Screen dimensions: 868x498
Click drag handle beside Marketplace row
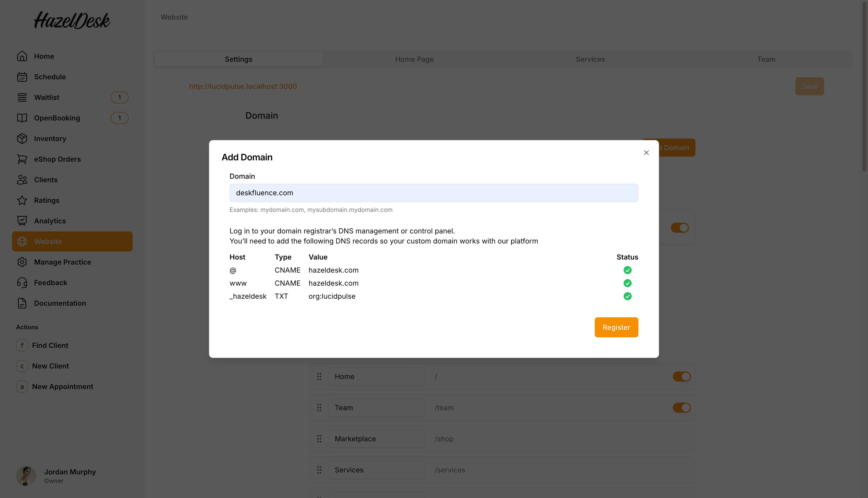click(x=319, y=439)
